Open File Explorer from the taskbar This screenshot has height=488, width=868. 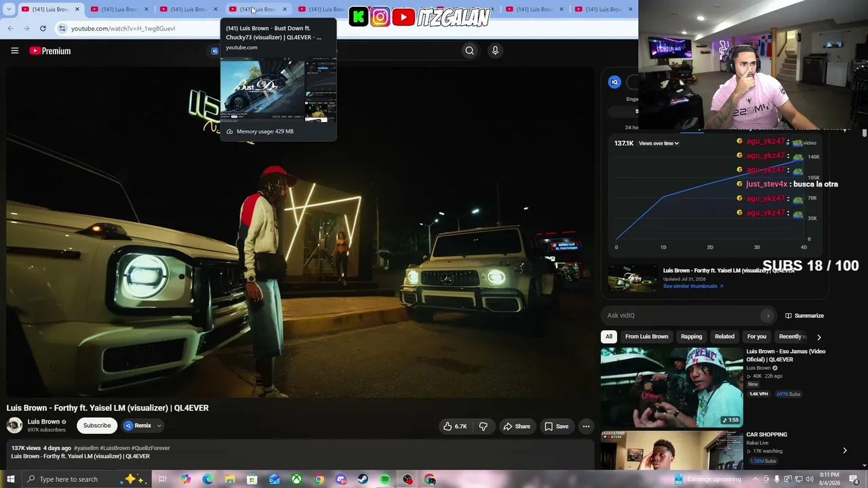(x=230, y=479)
